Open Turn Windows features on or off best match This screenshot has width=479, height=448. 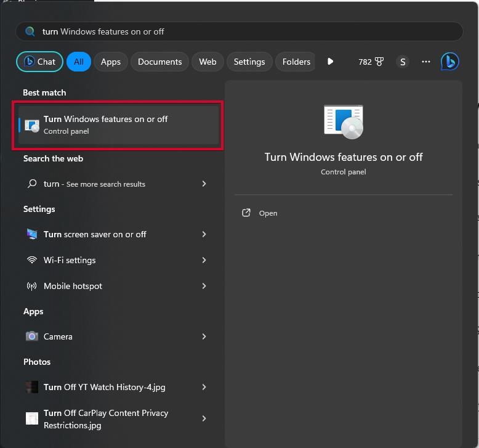coord(119,125)
